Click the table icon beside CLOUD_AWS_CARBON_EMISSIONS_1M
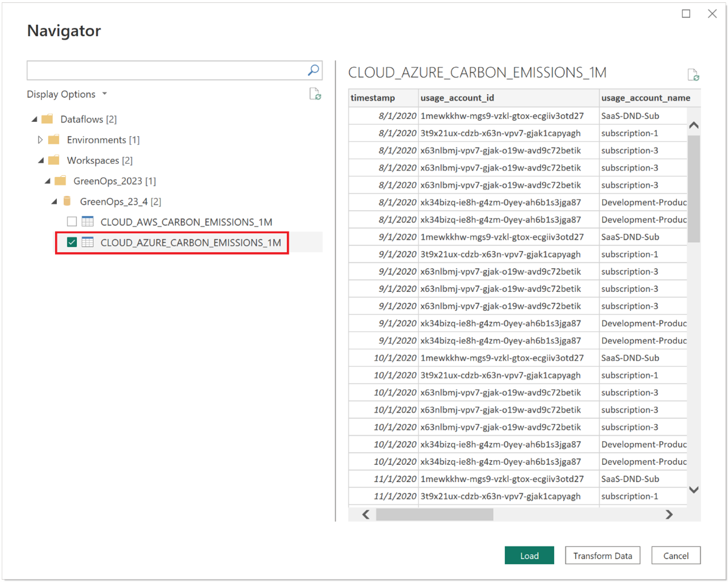Screen dimensions: 728x582 point(87,221)
